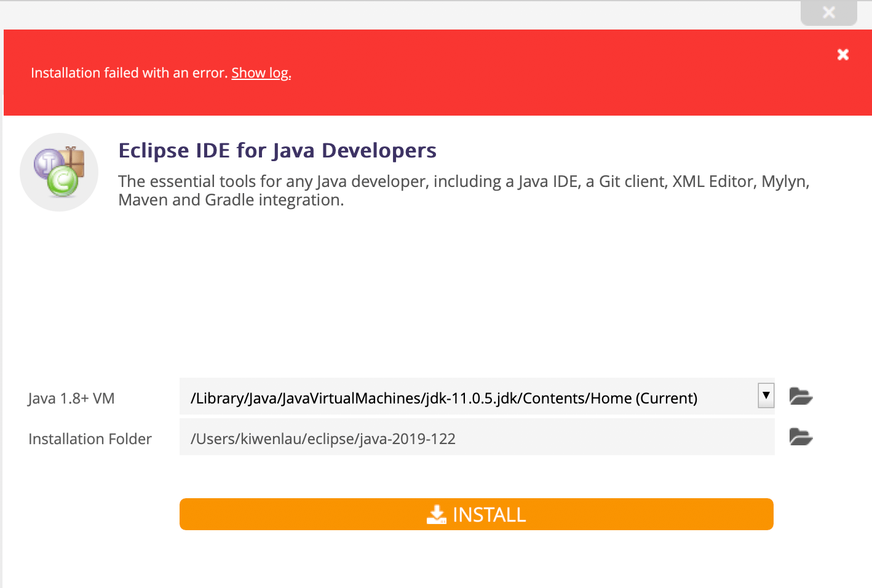Click the download icon inside INSTALL button

tap(436, 514)
